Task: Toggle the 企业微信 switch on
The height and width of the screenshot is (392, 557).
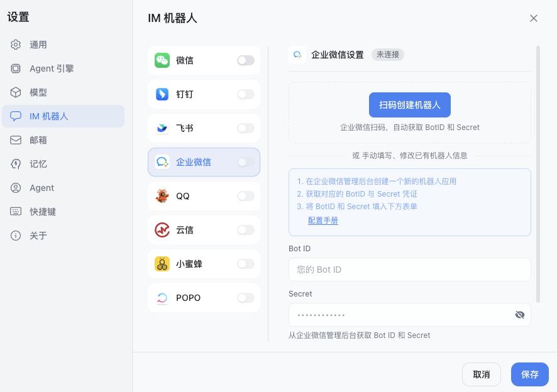Action: pyautogui.click(x=246, y=162)
